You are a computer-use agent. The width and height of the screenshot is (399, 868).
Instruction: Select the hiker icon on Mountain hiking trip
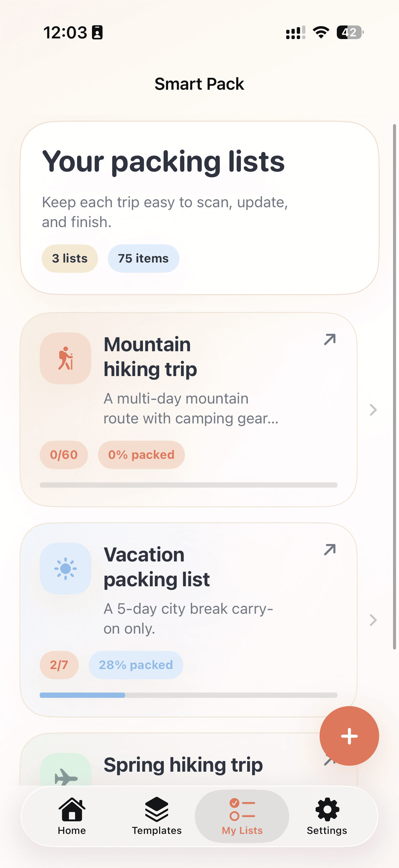coord(66,358)
